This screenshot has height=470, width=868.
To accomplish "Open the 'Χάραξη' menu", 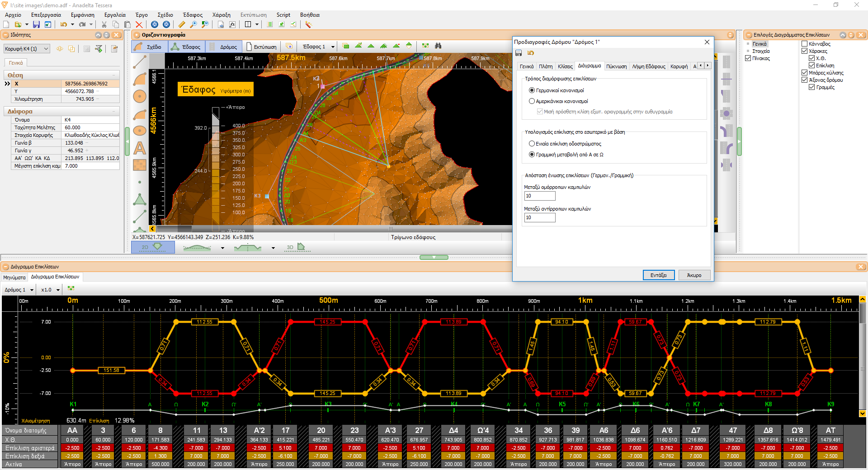I will point(221,15).
